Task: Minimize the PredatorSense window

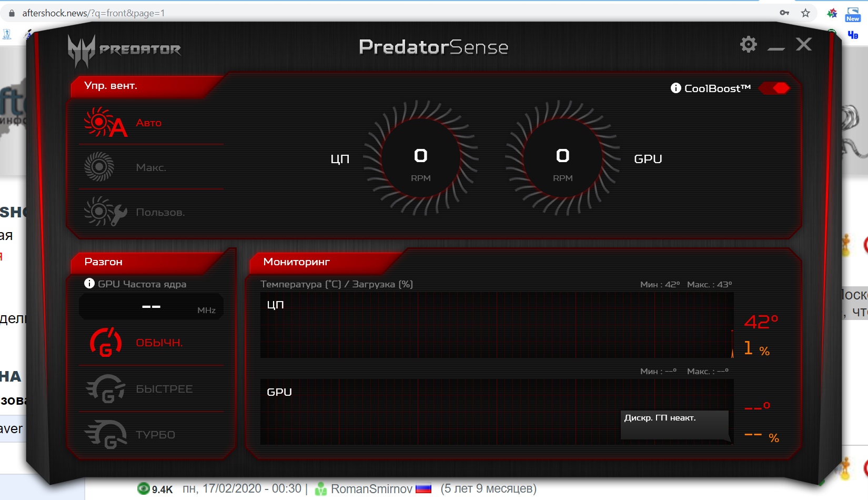Action: tap(776, 46)
